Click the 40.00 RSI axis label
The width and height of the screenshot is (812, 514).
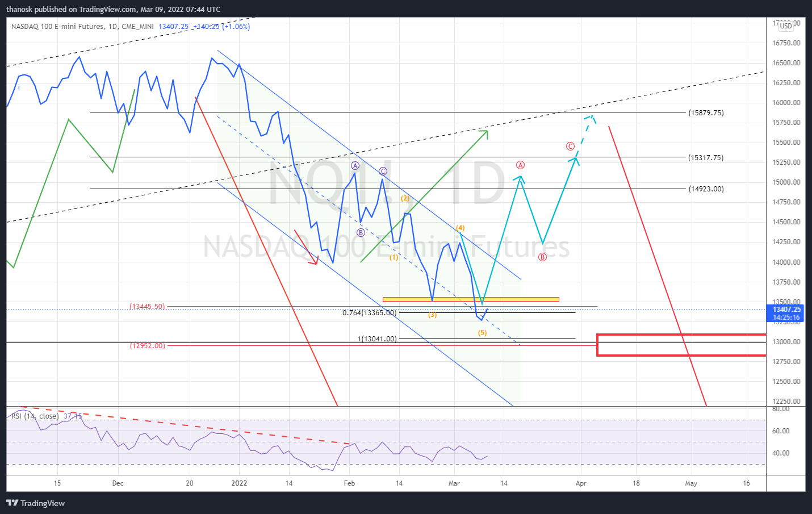(780, 453)
